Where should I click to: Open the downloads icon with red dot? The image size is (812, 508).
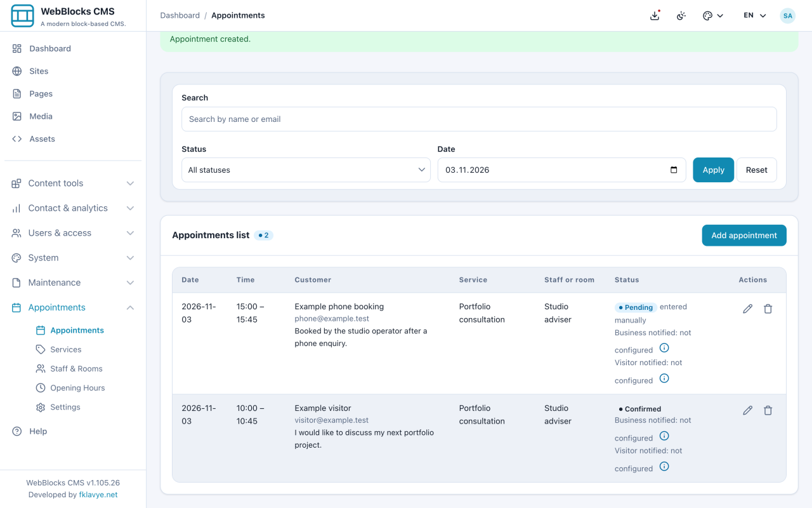tap(655, 15)
